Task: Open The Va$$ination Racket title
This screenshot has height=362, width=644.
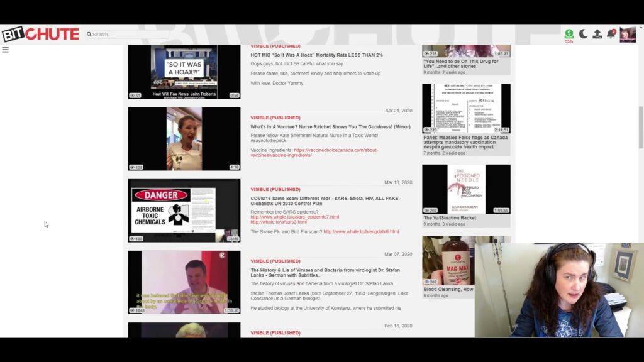Action: [450, 218]
